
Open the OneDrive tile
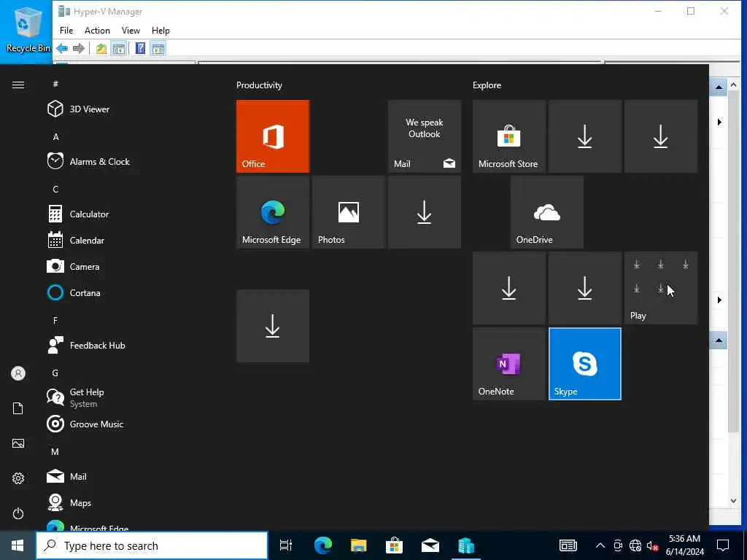pos(547,212)
